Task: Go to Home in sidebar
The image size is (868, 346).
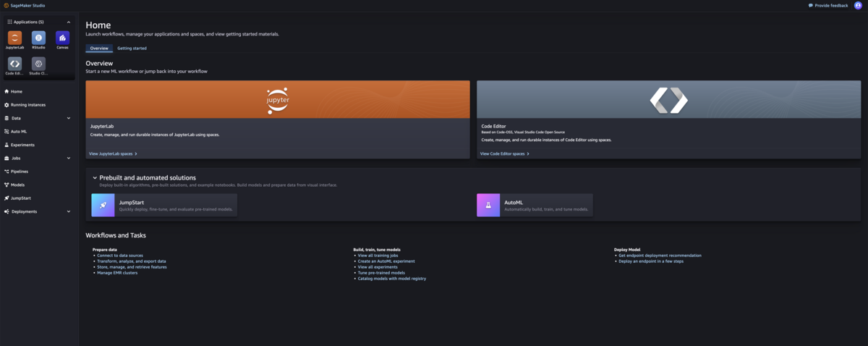Action: [x=16, y=91]
